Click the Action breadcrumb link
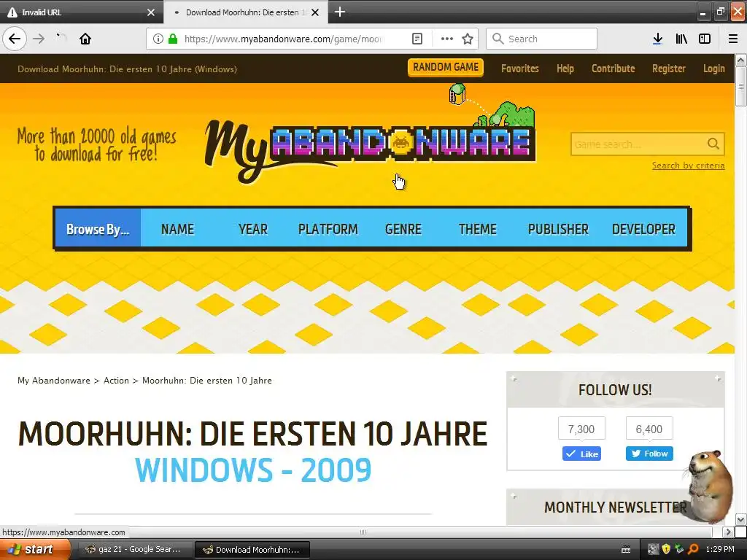 click(x=116, y=381)
